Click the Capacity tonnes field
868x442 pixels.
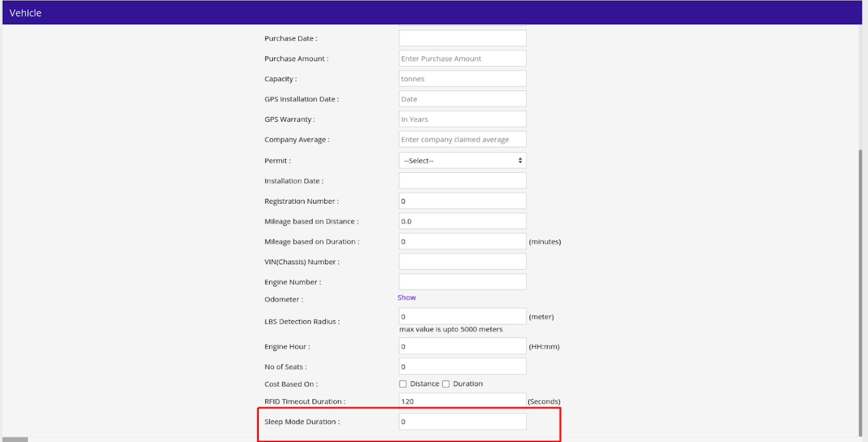coord(462,79)
